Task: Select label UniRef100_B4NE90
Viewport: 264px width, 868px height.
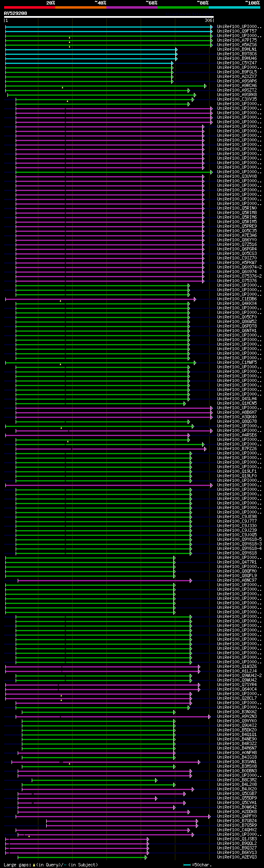Action: tap(237, 739)
